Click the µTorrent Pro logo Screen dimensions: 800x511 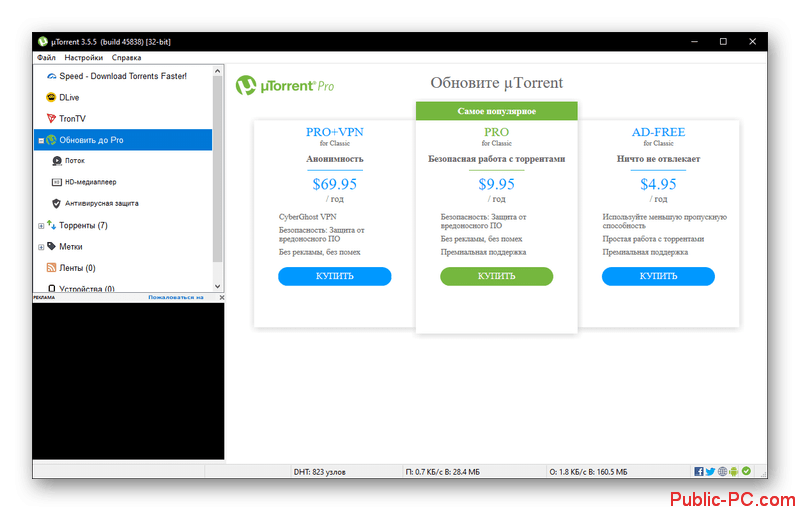click(x=285, y=86)
